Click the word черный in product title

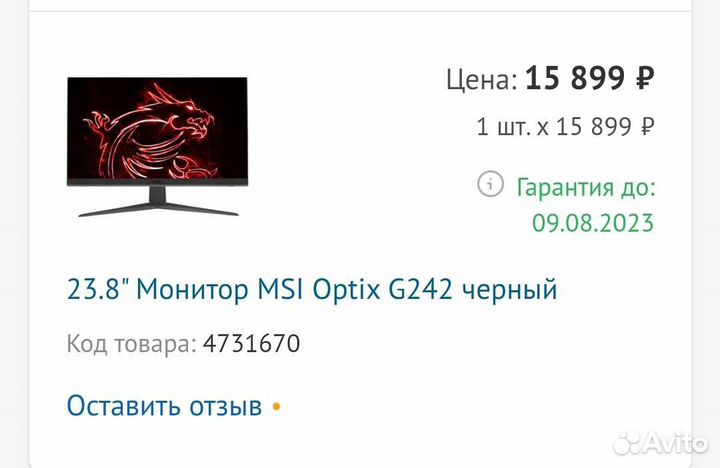point(509,291)
